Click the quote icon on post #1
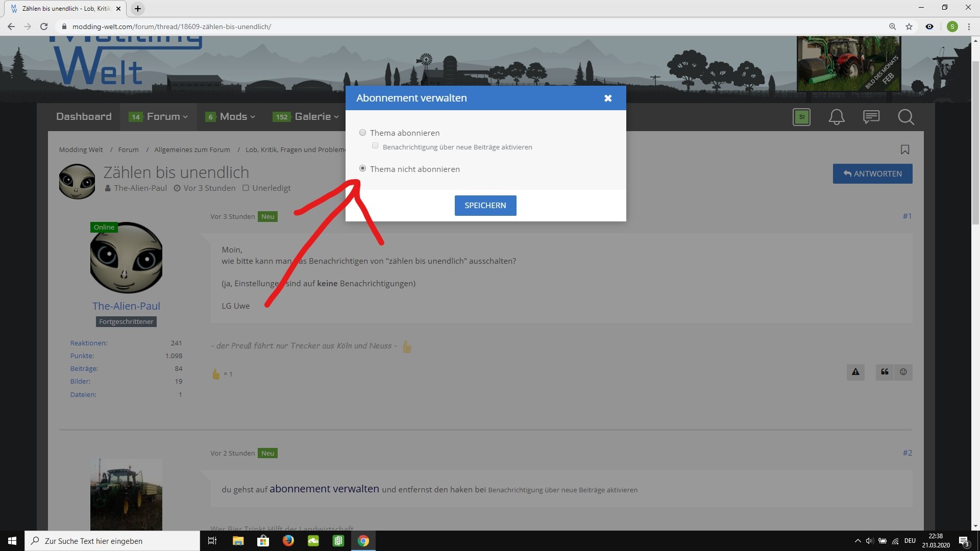 click(885, 372)
